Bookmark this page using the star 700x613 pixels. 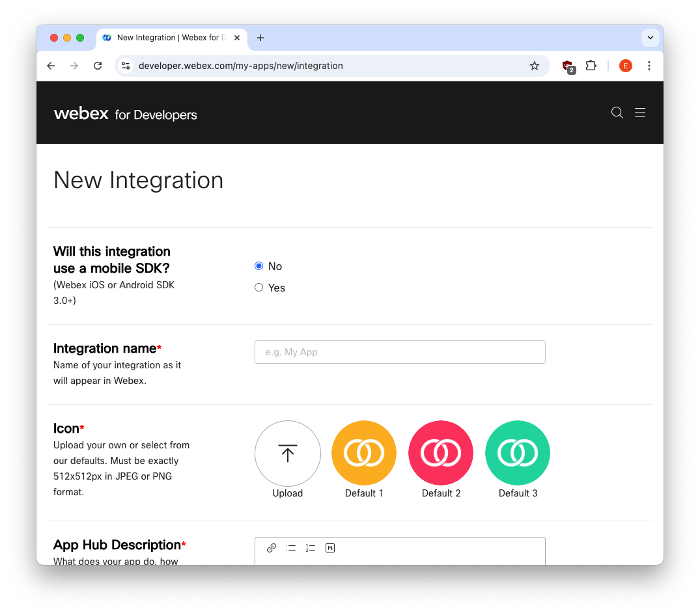tap(535, 66)
